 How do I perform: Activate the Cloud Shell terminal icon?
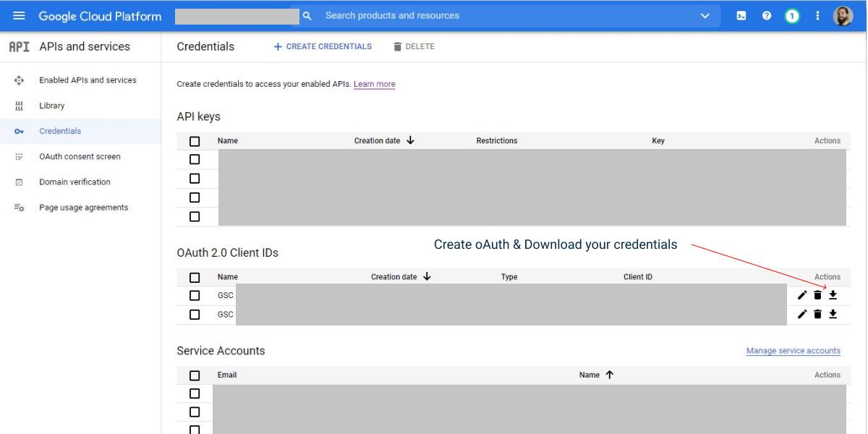click(x=741, y=16)
